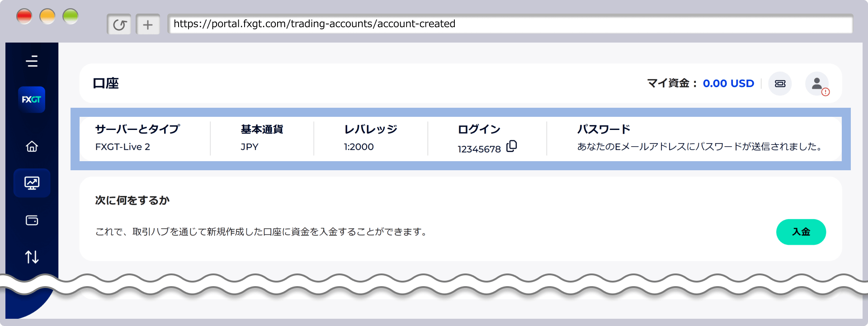
Task: Click the browser URL address field
Action: tap(510, 24)
